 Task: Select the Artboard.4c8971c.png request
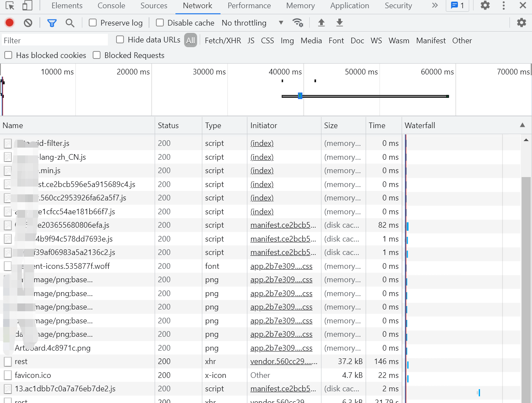tap(52, 348)
